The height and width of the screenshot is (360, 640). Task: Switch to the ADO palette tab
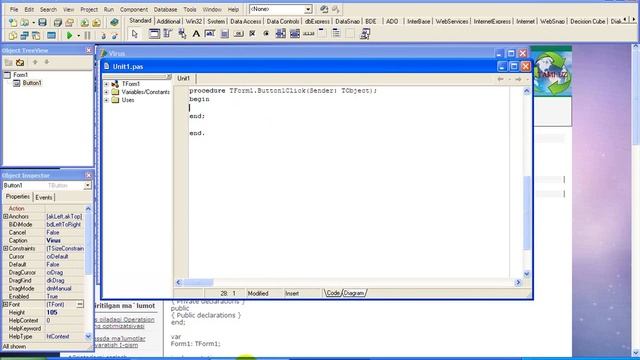click(392, 21)
